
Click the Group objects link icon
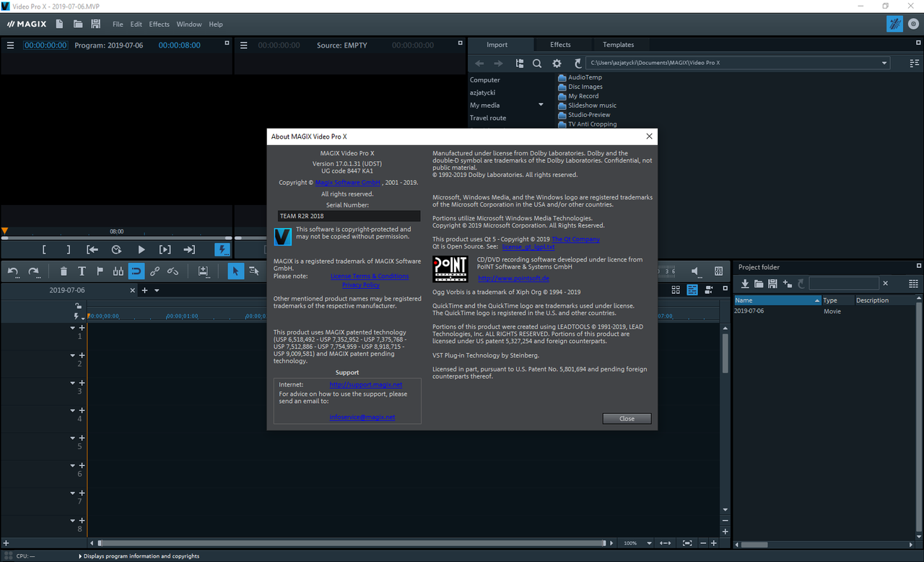point(154,271)
